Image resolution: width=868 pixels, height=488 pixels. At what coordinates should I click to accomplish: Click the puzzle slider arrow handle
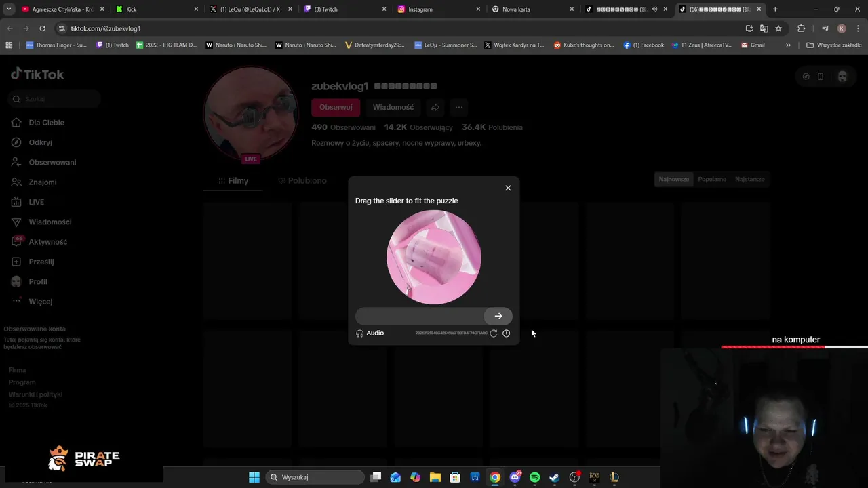498,316
